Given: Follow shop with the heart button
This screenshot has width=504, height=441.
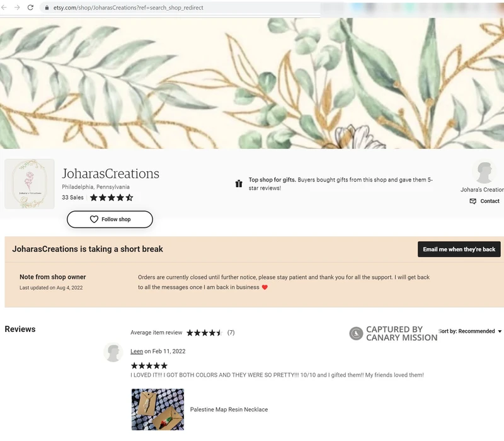Looking at the screenshot, I should pos(110,219).
